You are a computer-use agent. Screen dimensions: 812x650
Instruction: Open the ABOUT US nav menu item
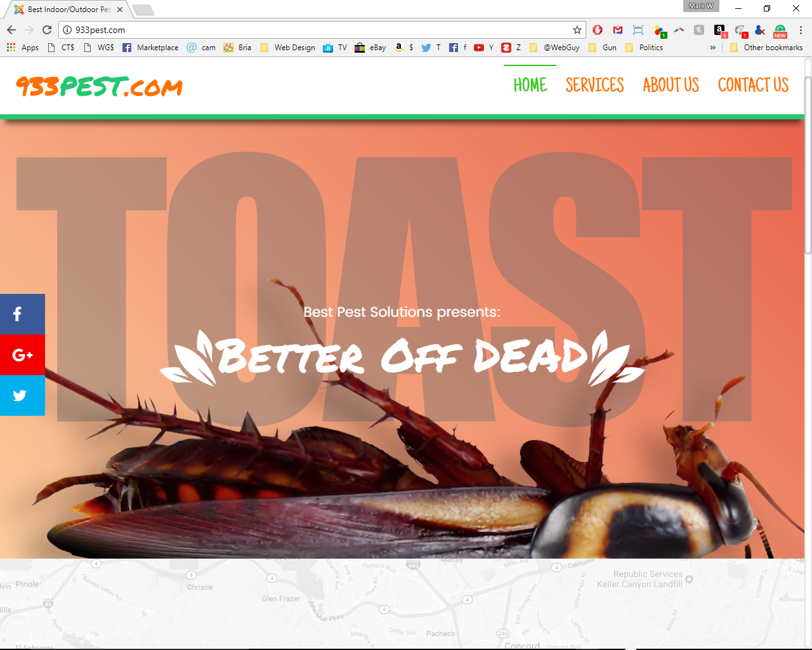671,85
